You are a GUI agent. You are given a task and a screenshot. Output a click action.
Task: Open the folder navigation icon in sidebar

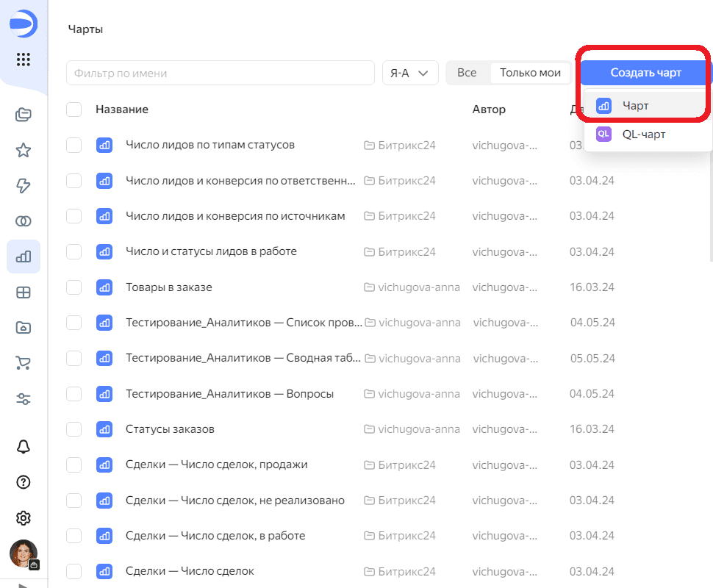coord(24,327)
